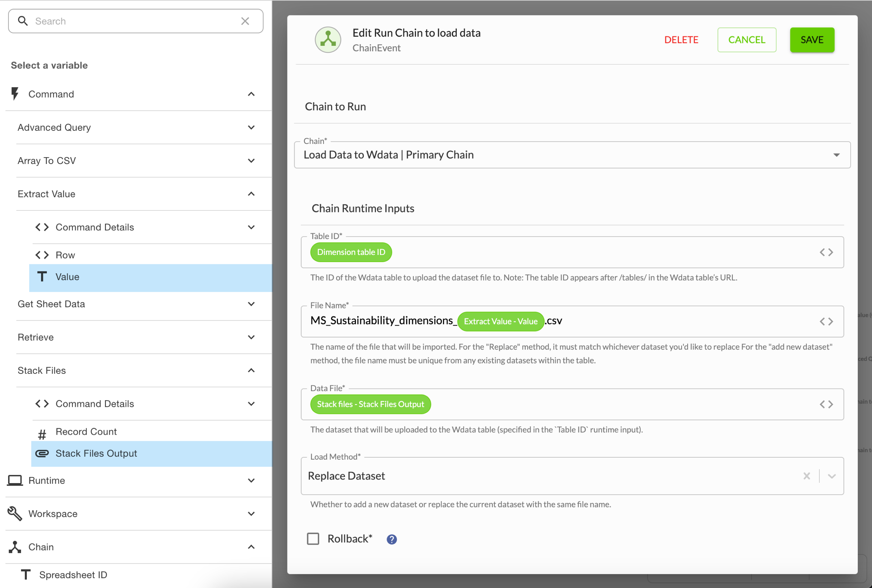Screen dimensions: 872x588
Task: Click the search magnifier icon in variable panel
Action: tap(23, 21)
